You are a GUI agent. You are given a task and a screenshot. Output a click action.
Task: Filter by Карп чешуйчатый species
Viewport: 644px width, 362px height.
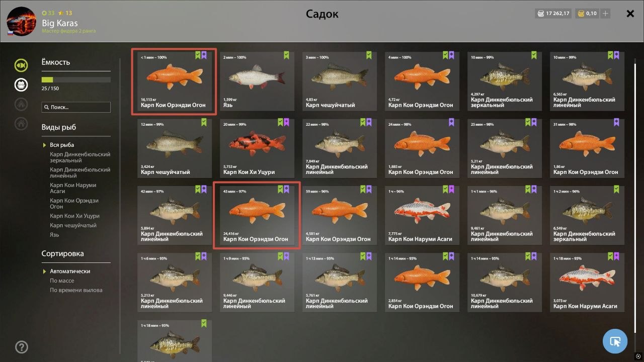click(73, 225)
